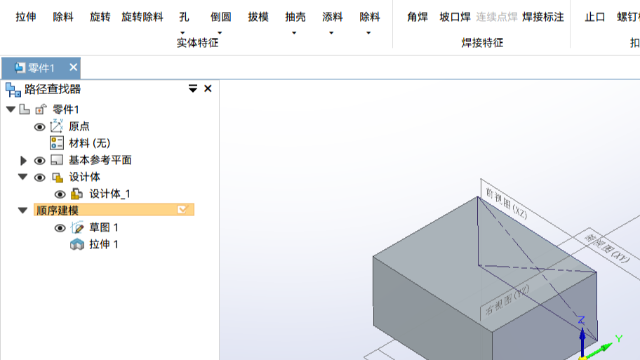Open the dropdown under 抽壳
This screenshot has width=640, height=360.
point(294,33)
